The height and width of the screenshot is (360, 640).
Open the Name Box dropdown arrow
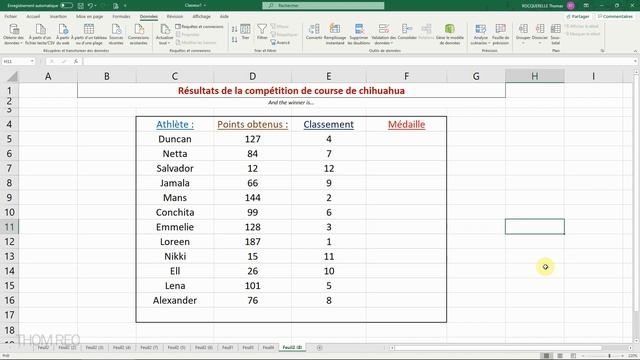[32, 61]
